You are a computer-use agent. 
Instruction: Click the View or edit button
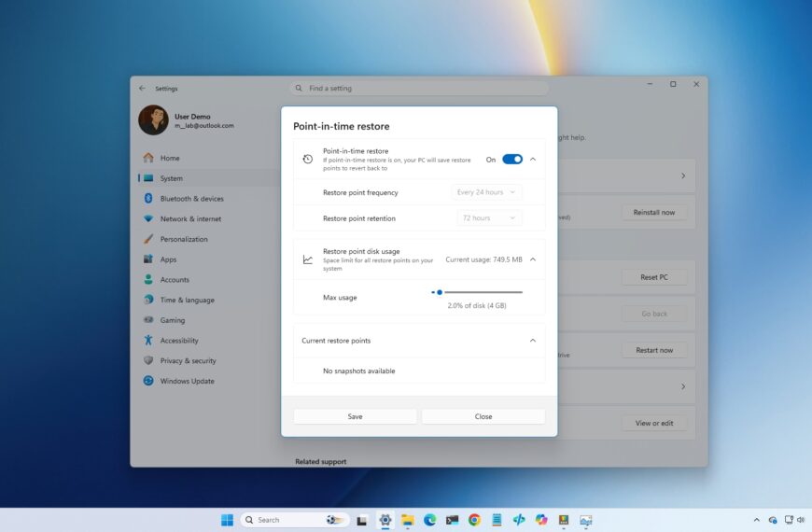pos(654,423)
